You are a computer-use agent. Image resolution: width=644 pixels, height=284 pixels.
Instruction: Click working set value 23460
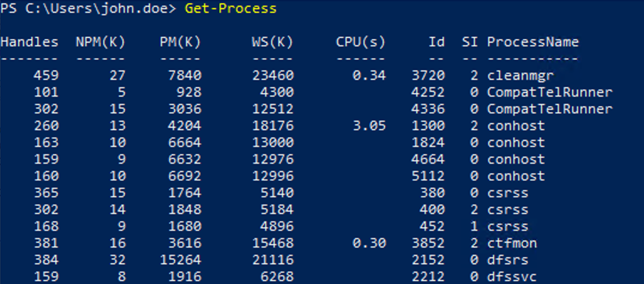[x=273, y=75]
